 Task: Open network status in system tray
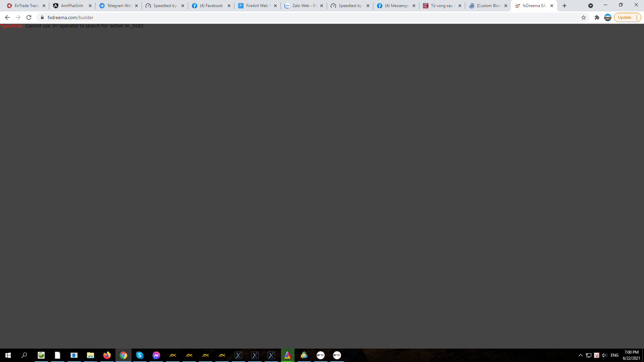point(589,355)
